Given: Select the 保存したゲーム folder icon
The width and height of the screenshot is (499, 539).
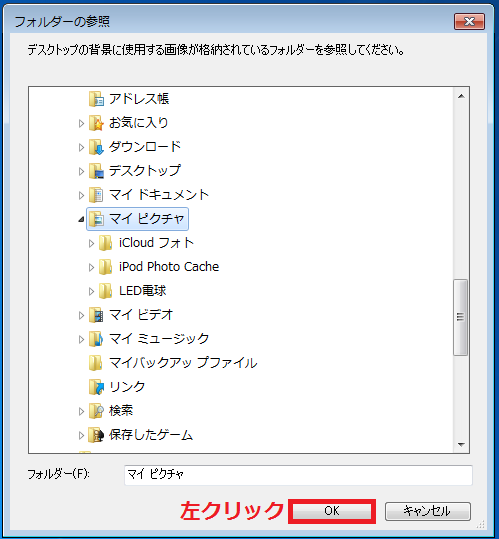Looking at the screenshot, I should [96, 435].
